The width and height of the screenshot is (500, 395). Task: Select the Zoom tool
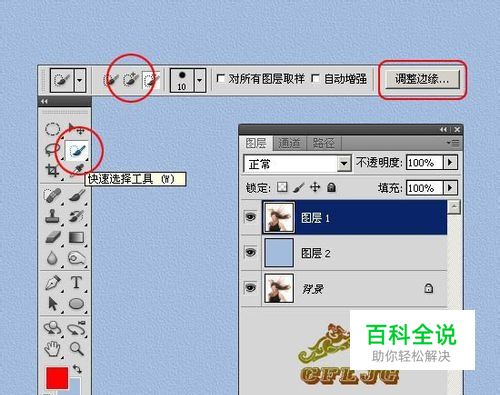coord(77,349)
